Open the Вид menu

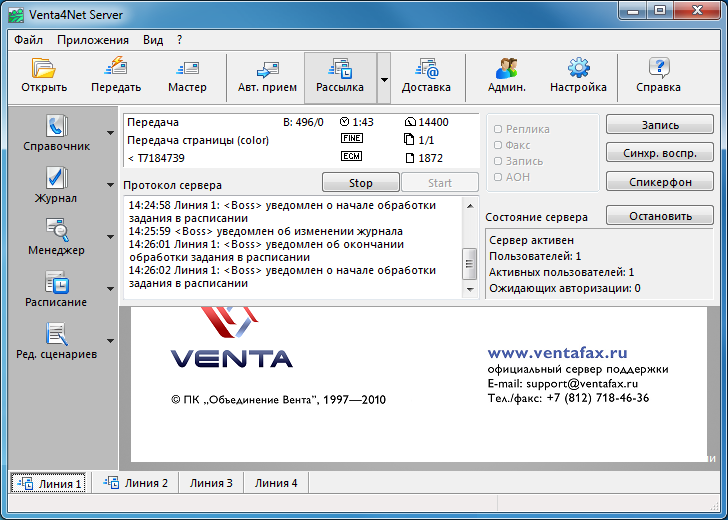pyautogui.click(x=153, y=40)
